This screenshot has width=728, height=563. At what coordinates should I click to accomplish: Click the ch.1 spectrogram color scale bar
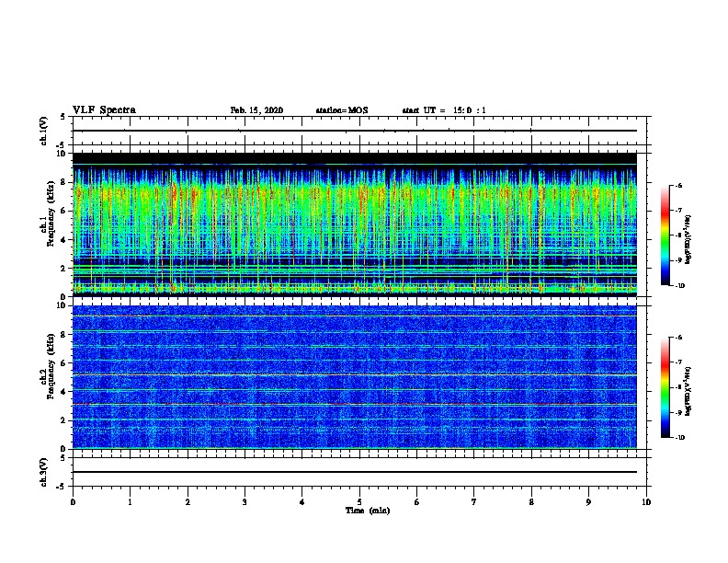coord(665,236)
